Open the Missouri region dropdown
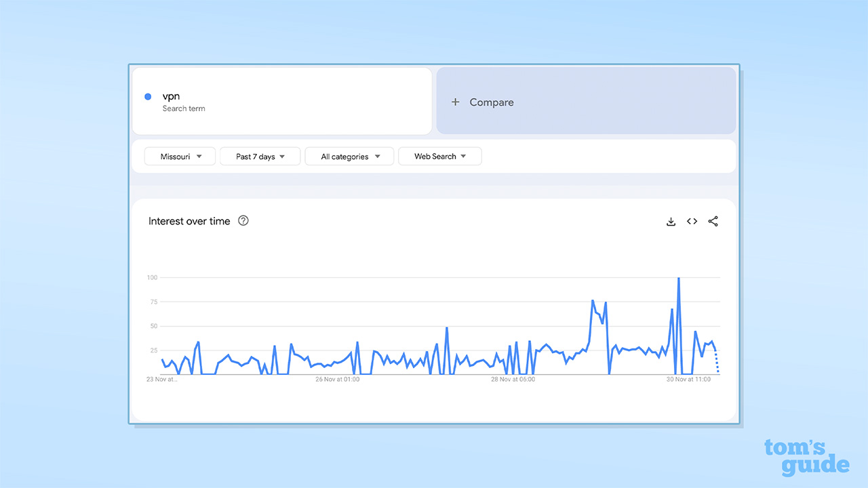 179,156
